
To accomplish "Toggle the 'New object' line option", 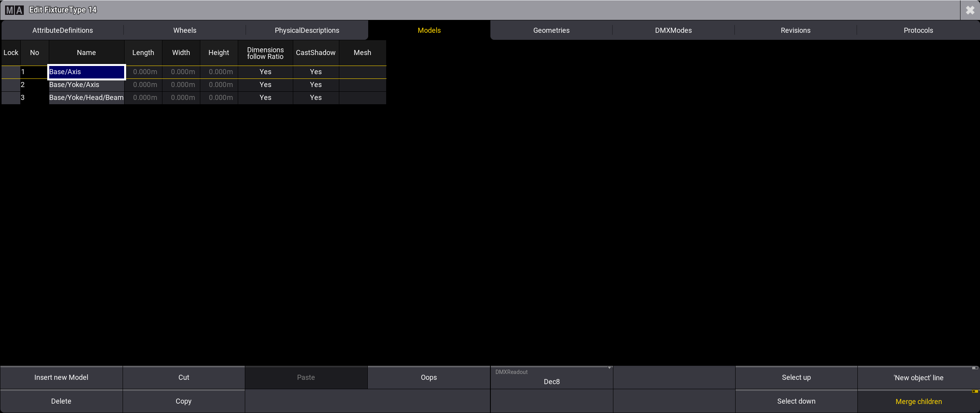I will (x=918, y=377).
